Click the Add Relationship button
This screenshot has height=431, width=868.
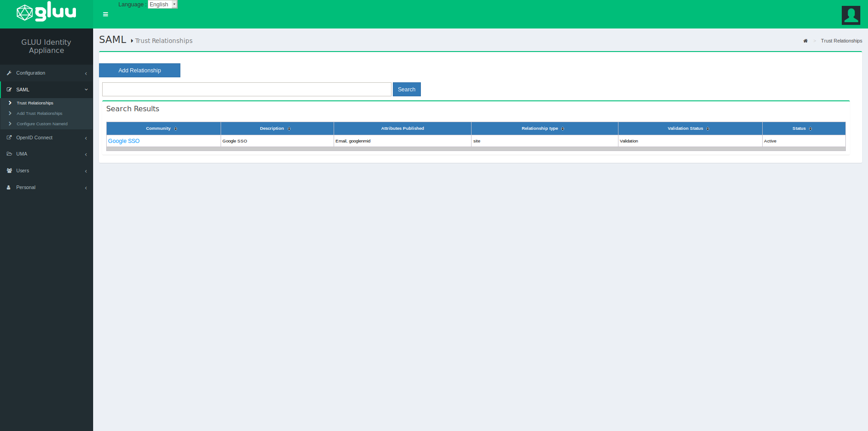click(x=140, y=71)
